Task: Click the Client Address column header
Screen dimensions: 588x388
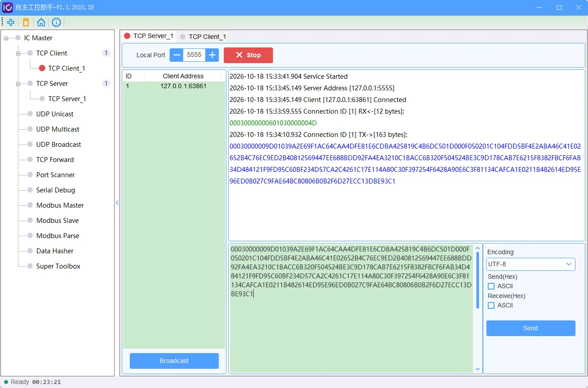Action: pos(183,76)
